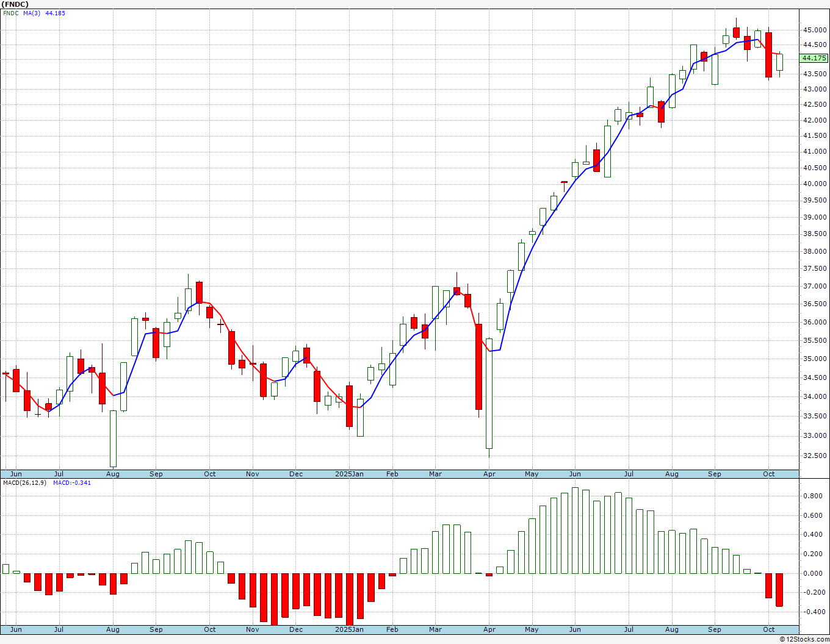Click the 45.000 price axis label
The image size is (830, 644).
(815, 30)
